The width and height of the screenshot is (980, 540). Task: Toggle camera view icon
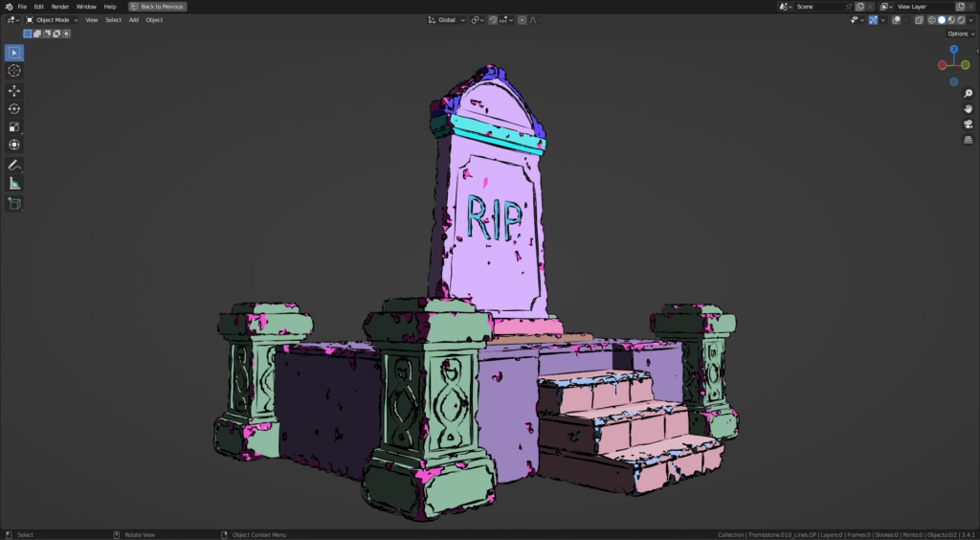click(x=969, y=124)
